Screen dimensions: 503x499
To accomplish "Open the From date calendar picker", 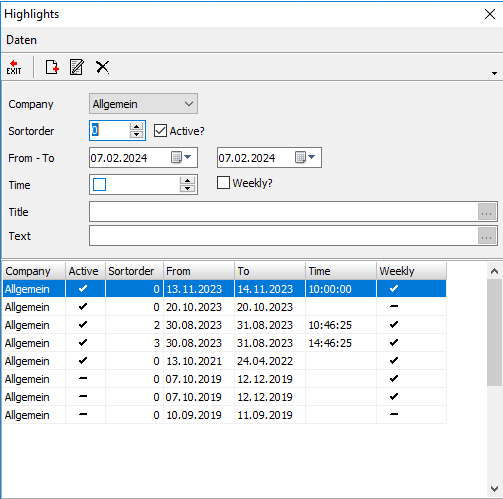I will pyautogui.click(x=181, y=157).
